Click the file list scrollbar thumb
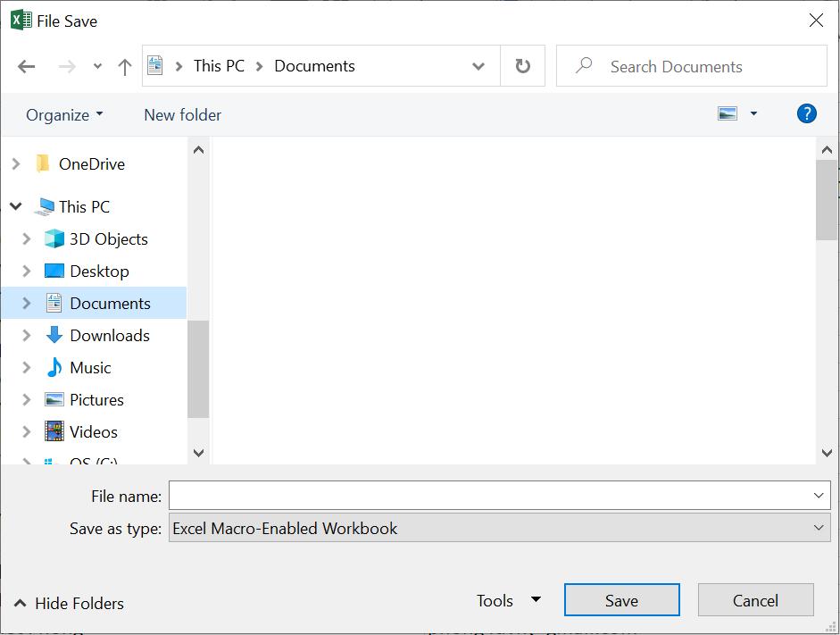 [x=828, y=200]
